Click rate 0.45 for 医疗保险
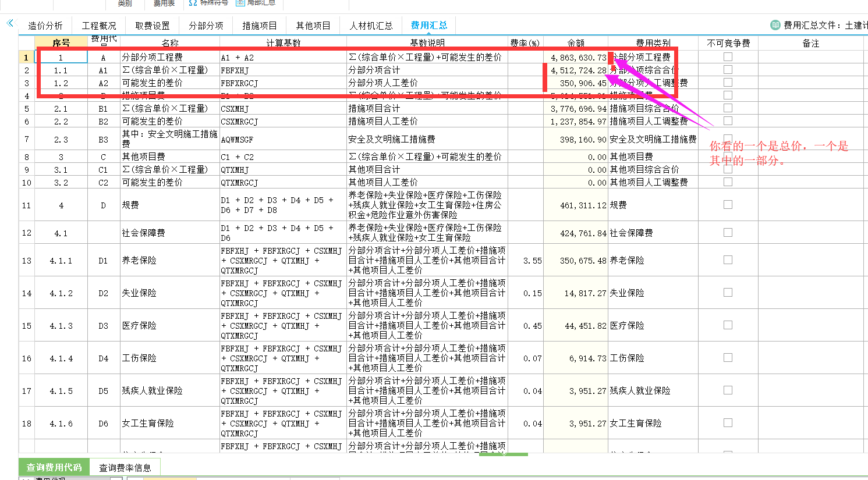Viewport: 868px width, 480px height. point(526,326)
